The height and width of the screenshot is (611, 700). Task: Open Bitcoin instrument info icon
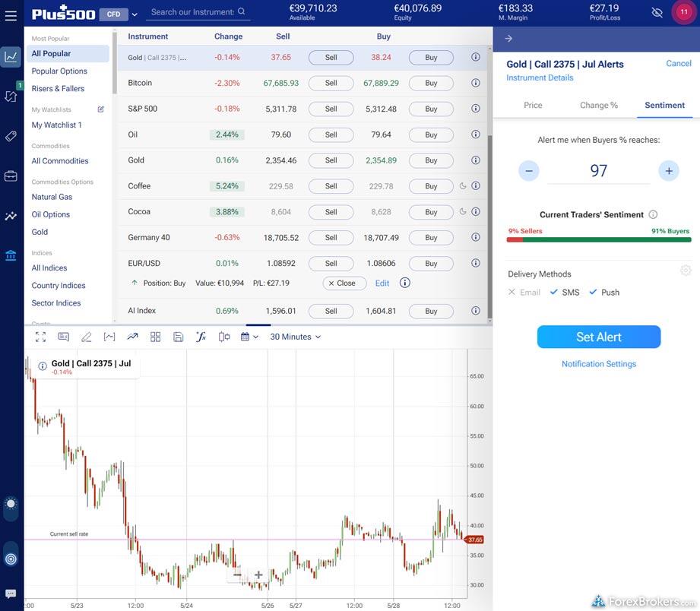pyautogui.click(x=476, y=83)
